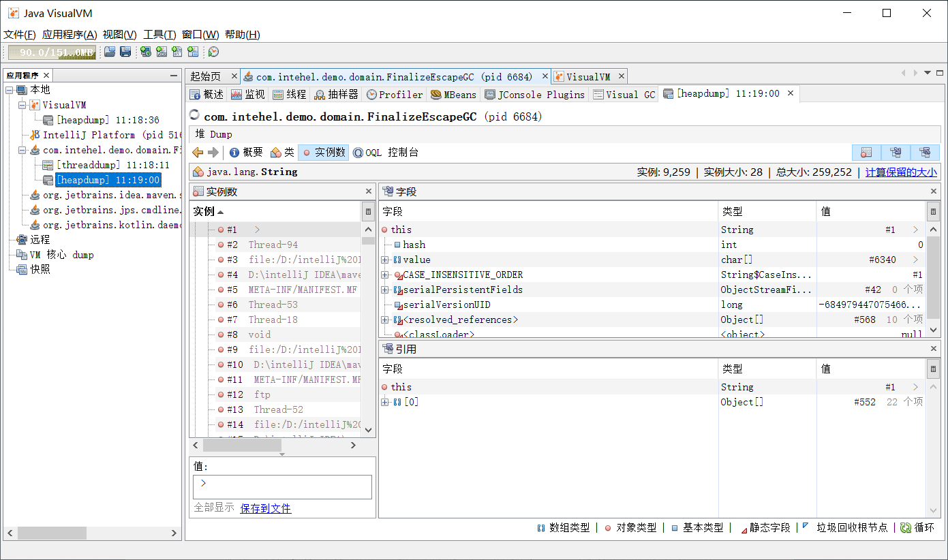Click the Java VisualVM title bar icon
The height and width of the screenshot is (560, 948).
pos(14,13)
